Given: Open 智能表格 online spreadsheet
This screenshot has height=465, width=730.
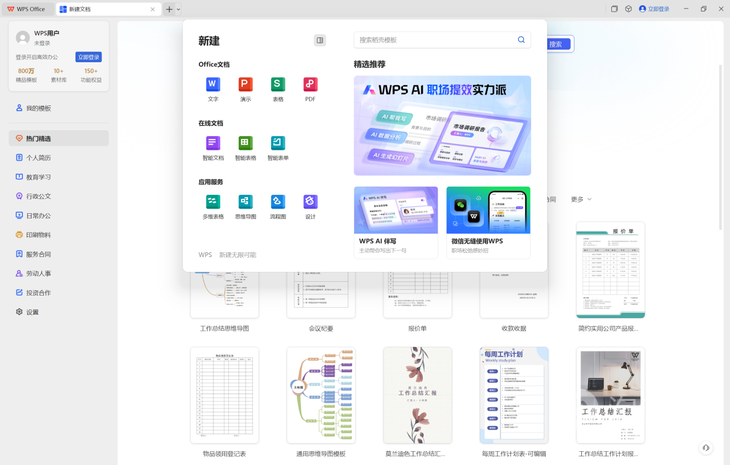Looking at the screenshot, I should (x=245, y=148).
